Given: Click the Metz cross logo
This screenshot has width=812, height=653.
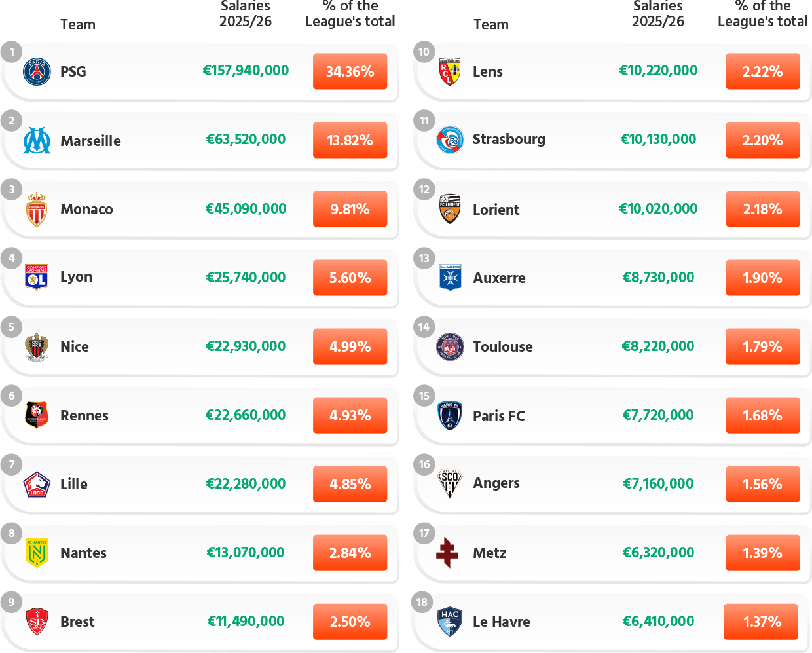Looking at the screenshot, I should coord(448,553).
